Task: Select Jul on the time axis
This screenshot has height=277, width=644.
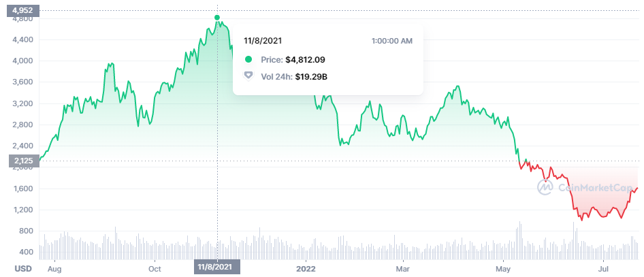Action: pos(603,269)
